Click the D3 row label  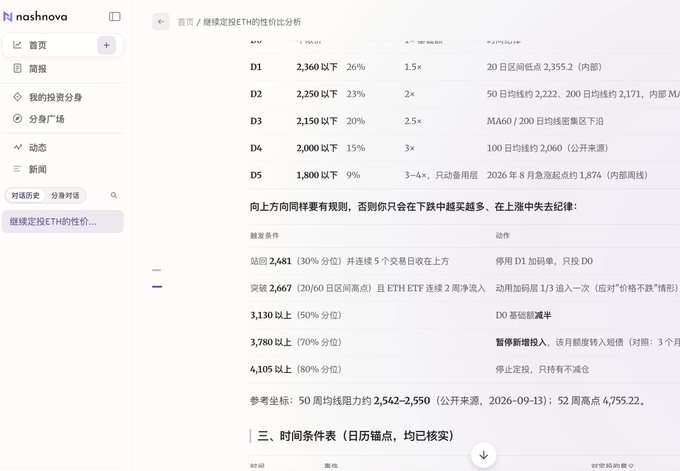[x=256, y=121]
